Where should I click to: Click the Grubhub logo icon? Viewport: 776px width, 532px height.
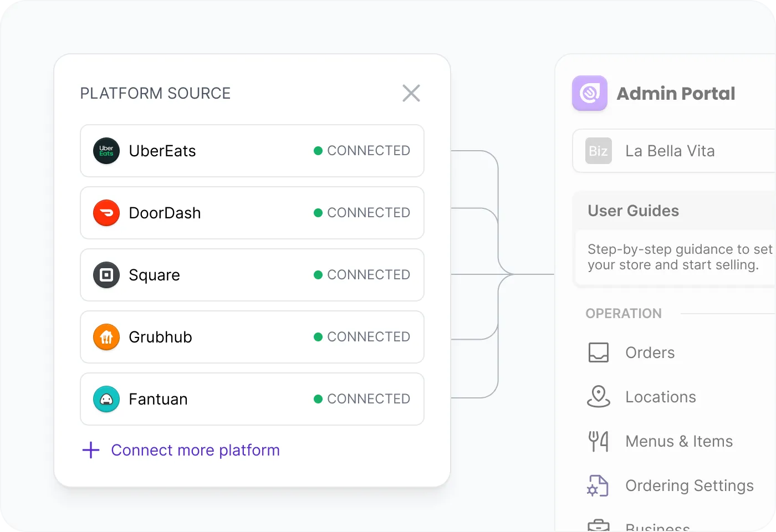106,337
